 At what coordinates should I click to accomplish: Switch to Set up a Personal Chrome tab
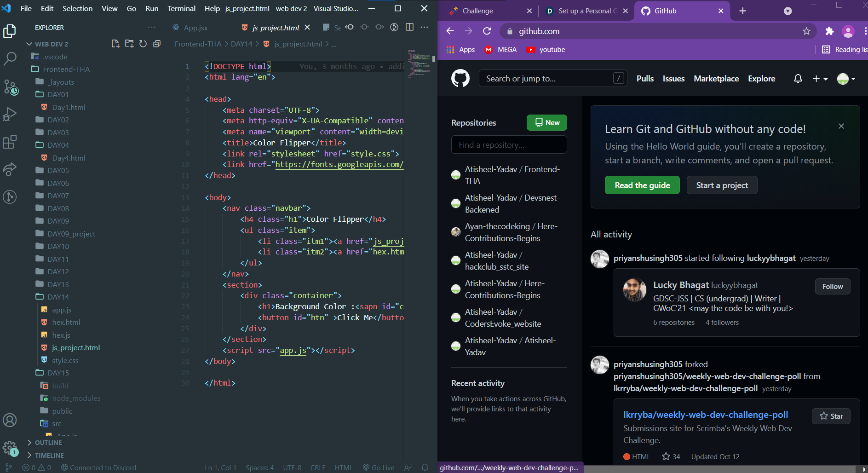pos(587,11)
